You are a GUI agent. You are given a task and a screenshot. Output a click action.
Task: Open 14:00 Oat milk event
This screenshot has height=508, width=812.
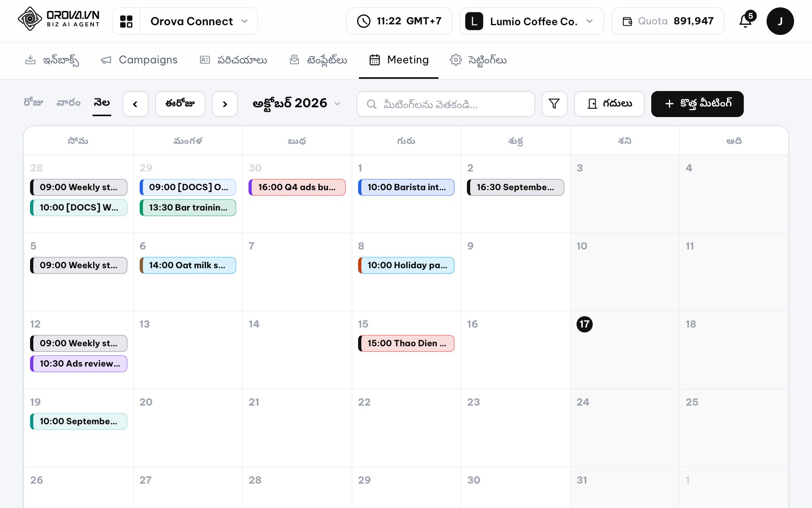188,265
